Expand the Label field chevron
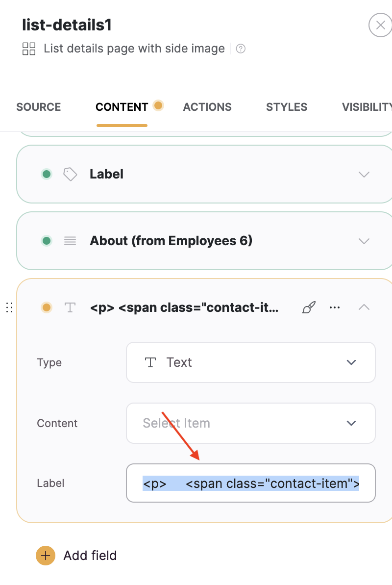This screenshot has width=392, height=585. (364, 174)
